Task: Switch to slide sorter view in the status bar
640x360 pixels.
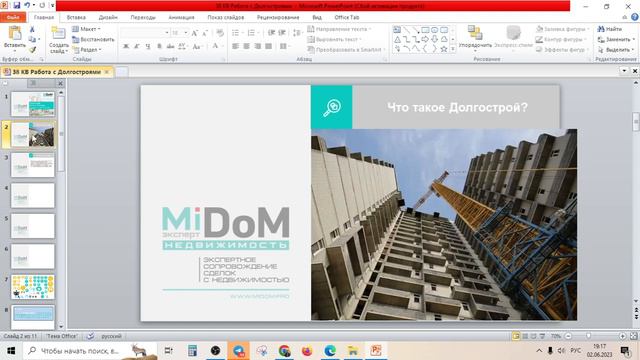Action: [x=525, y=336]
